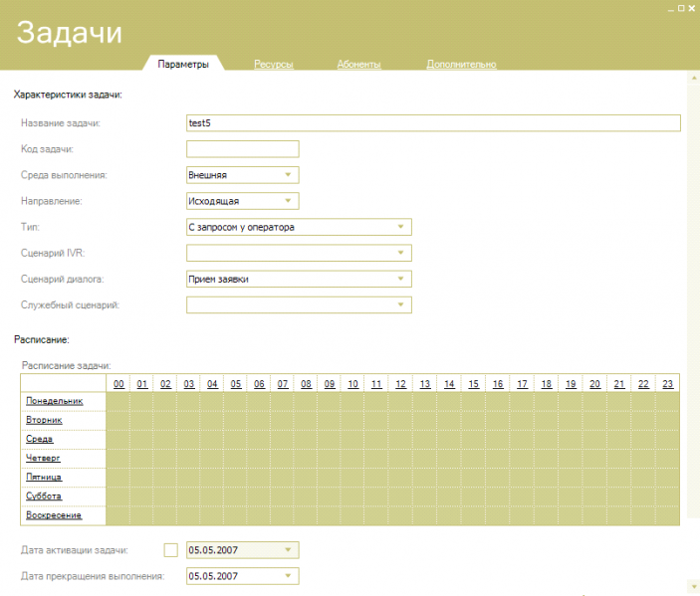Click hour column 04 header
The width and height of the screenshot is (700, 596).
pos(212,384)
